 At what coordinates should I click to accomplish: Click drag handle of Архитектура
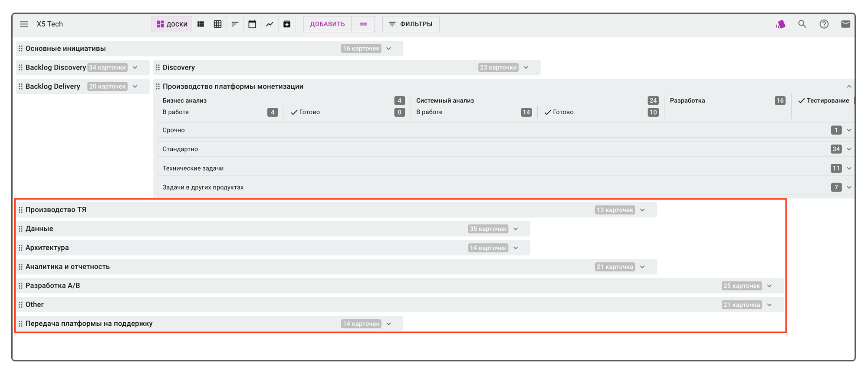[x=20, y=248]
